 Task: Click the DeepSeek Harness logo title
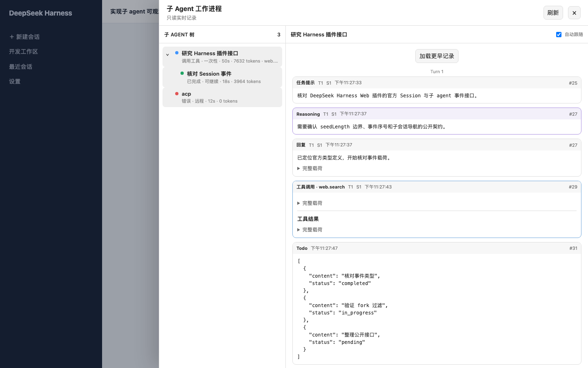click(x=40, y=13)
